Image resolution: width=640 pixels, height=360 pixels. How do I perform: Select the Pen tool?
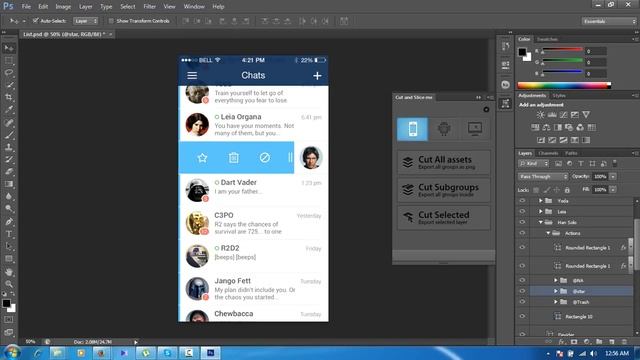pyautogui.click(x=9, y=222)
